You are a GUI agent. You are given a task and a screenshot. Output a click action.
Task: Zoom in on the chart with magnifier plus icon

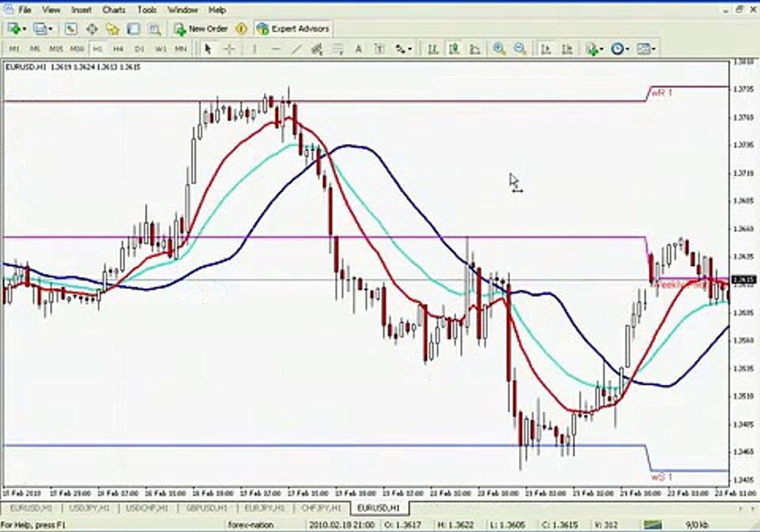tap(499, 49)
